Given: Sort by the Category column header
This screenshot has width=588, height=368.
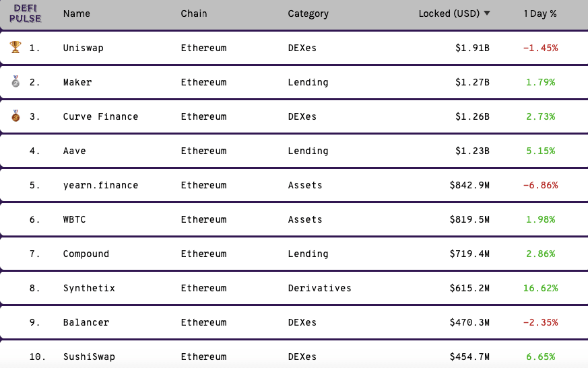Looking at the screenshot, I should tap(308, 13).
